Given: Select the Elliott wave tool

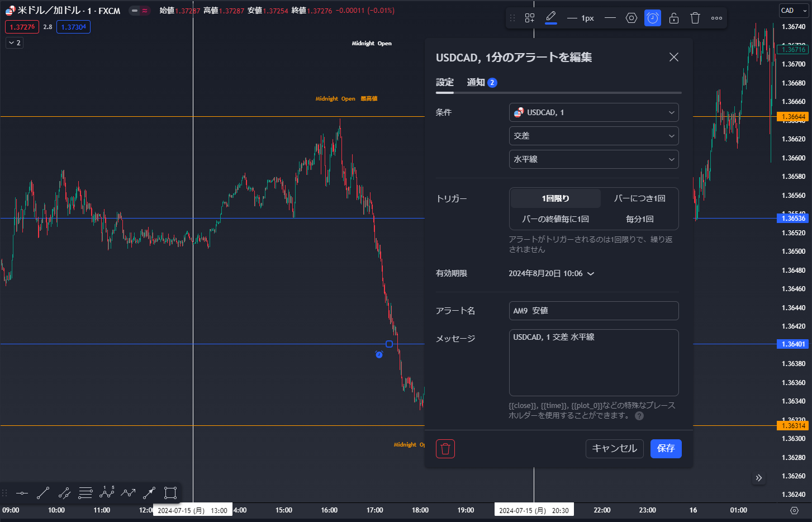Looking at the screenshot, I should coord(107,492).
